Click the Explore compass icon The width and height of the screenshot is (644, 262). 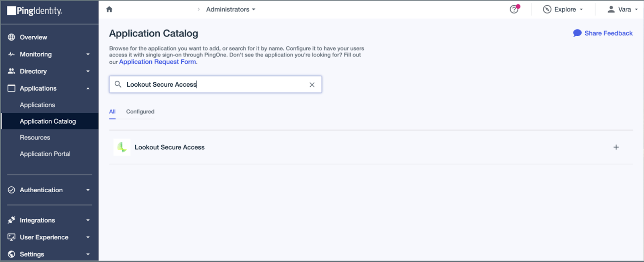point(547,9)
